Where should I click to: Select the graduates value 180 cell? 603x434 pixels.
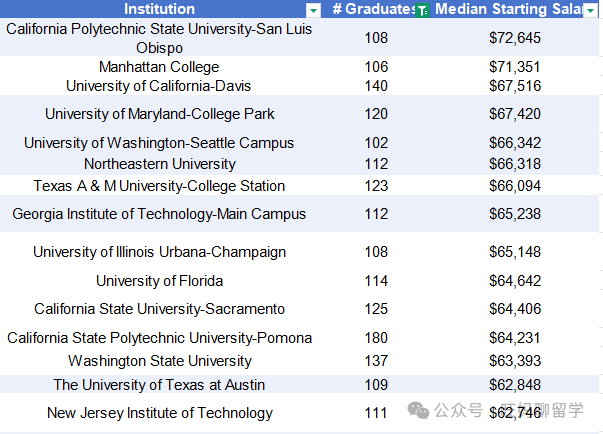pos(376,338)
